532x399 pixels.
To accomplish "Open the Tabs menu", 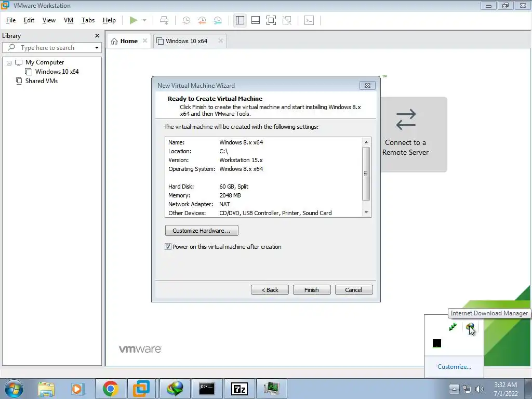I will pyautogui.click(x=88, y=20).
